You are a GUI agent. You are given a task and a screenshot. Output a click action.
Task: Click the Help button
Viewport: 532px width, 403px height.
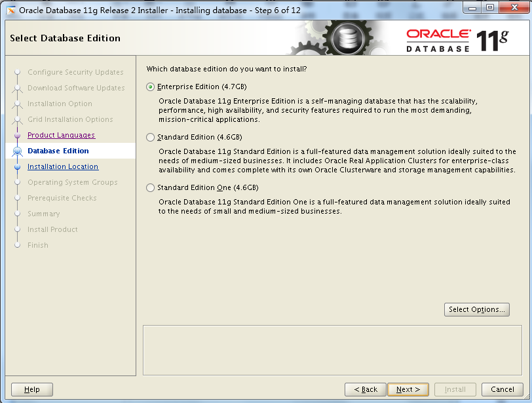pos(32,389)
